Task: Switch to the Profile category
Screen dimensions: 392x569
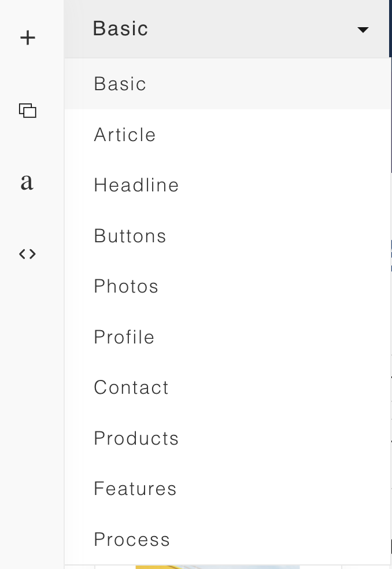Action: (x=124, y=337)
